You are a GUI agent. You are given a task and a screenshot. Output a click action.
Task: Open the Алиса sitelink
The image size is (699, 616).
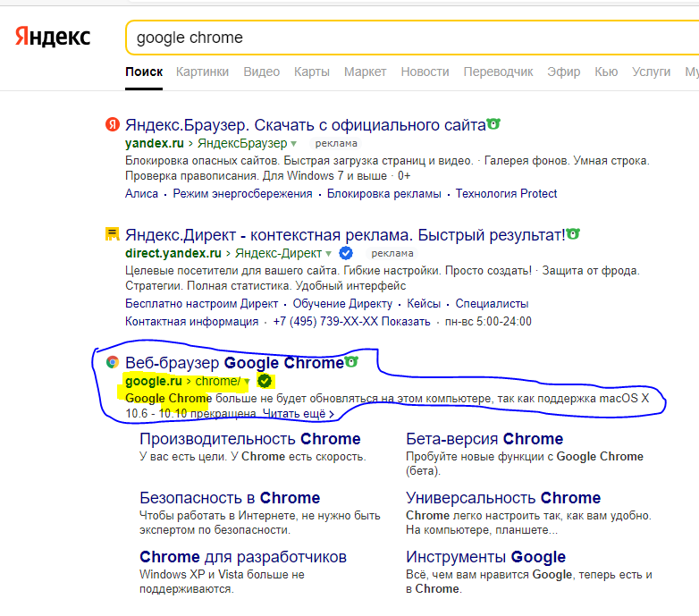click(x=141, y=193)
